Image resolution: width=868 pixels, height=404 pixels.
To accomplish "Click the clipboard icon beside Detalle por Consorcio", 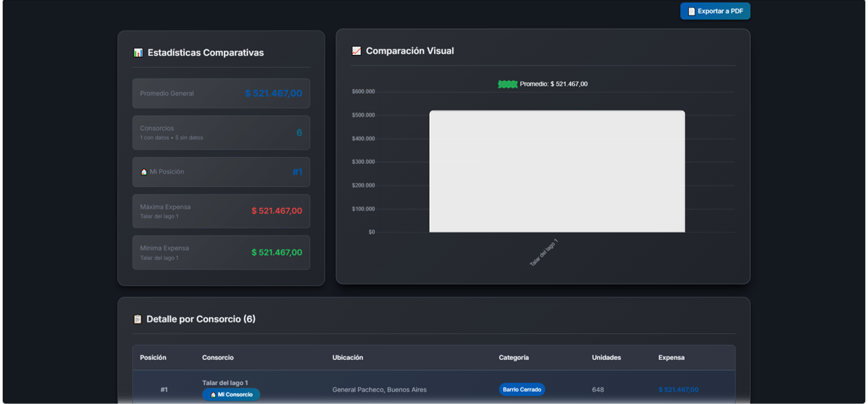I will point(136,319).
